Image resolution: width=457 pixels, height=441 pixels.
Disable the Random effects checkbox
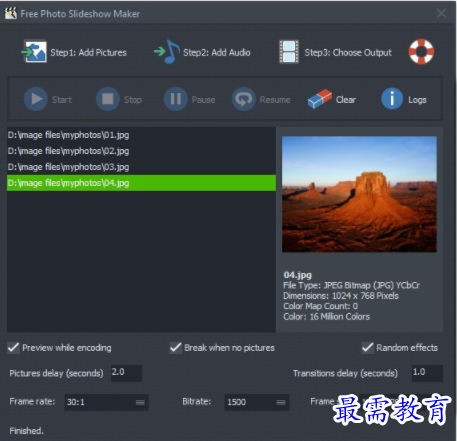pyautogui.click(x=368, y=348)
